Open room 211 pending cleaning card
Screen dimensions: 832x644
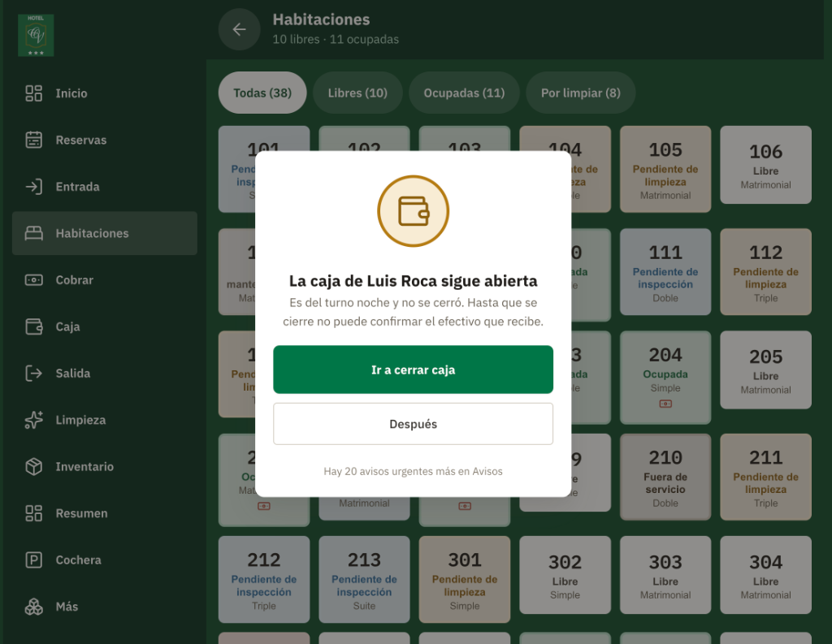tap(765, 477)
